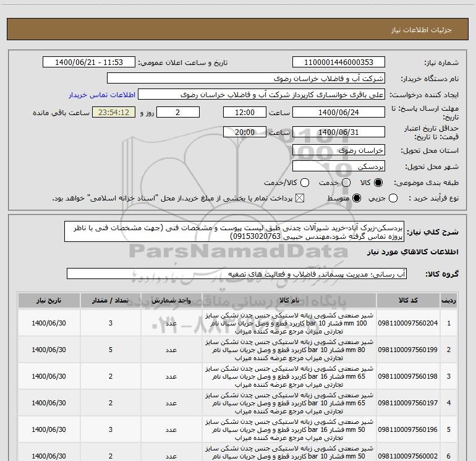Click the page header جزئیات اطلاعات نیاز
The width and height of the screenshot is (476, 461).
(422, 30)
